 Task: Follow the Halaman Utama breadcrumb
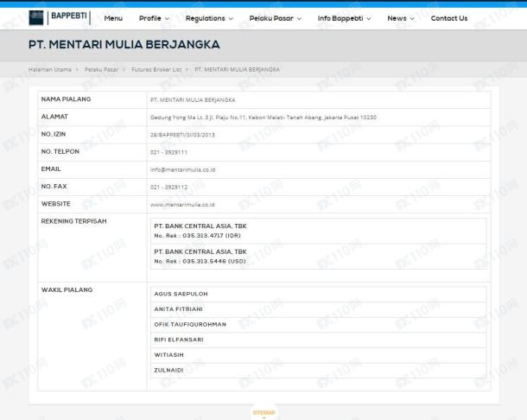pyautogui.click(x=50, y=70)
